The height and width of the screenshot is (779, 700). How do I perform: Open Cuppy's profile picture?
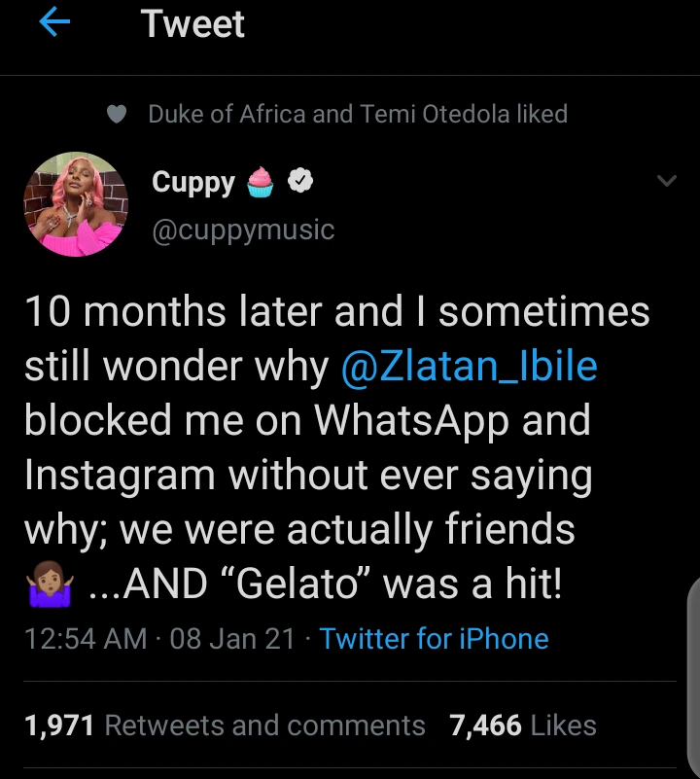[75, 205]
